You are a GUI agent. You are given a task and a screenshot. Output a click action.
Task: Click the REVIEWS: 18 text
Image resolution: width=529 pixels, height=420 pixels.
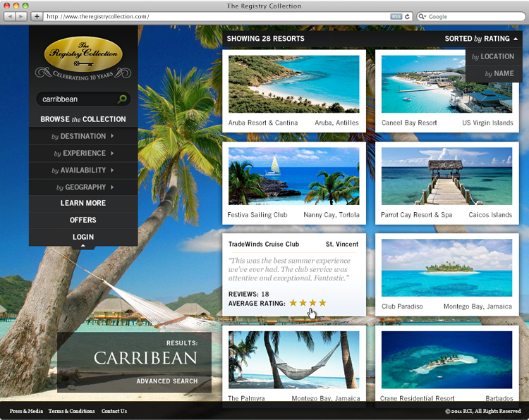point(249,294)
